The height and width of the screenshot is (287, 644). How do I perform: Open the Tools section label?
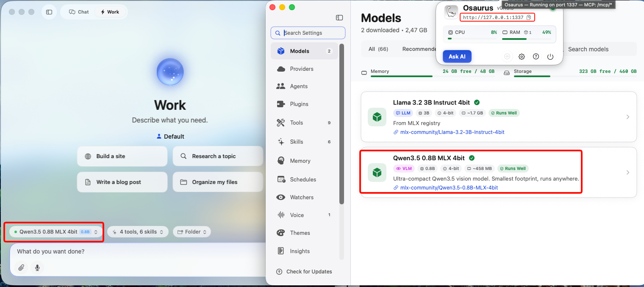coord(297,123)
